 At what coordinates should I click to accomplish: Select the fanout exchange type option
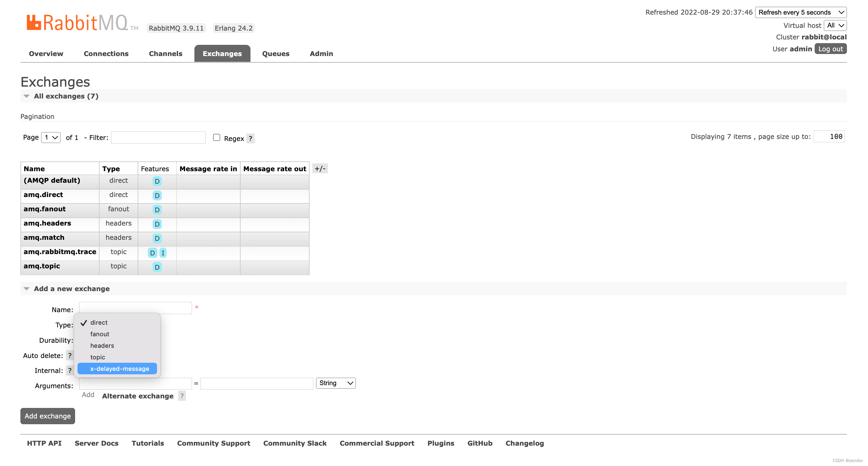[x=117, y=334]
